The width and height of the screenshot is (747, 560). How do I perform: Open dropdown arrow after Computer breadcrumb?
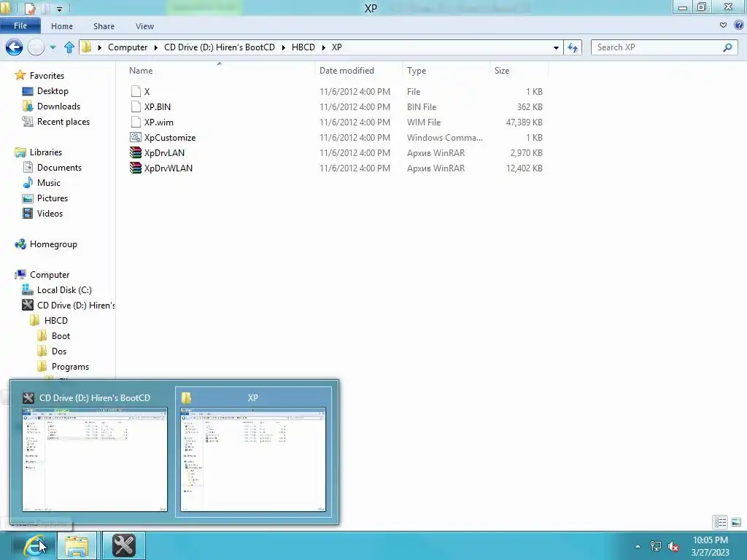pos(156,47)
